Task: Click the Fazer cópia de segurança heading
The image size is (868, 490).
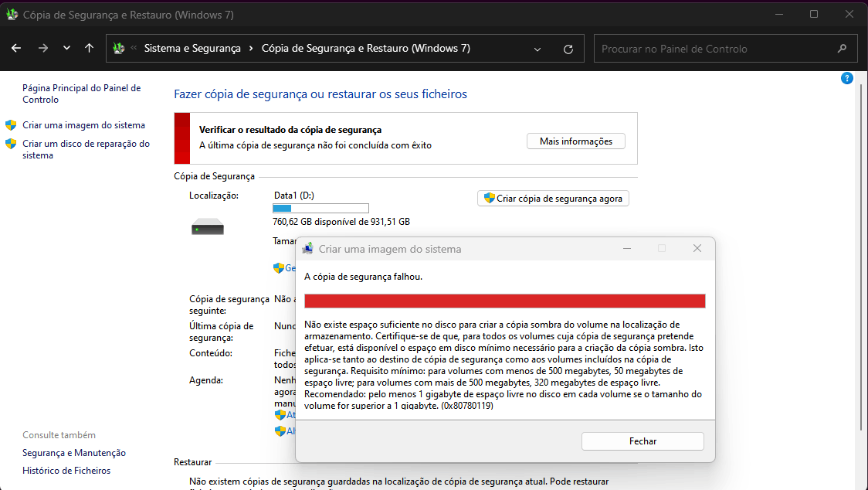Action: (320, 94)
